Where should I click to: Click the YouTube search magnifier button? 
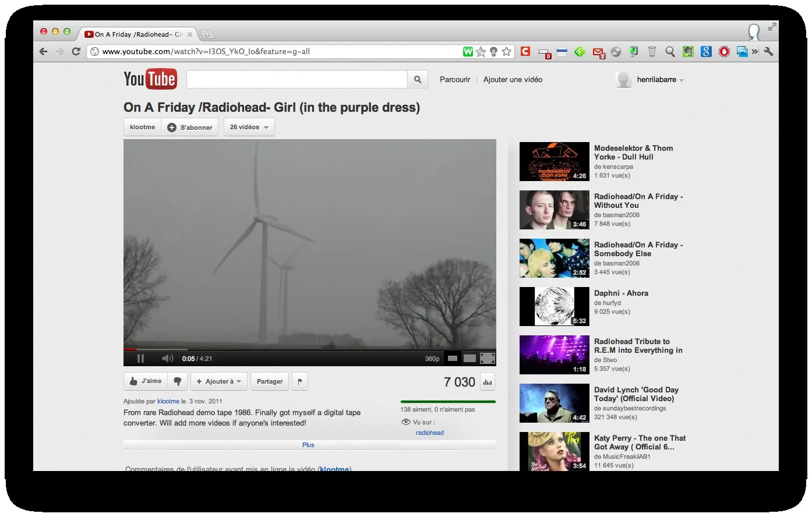418,80
